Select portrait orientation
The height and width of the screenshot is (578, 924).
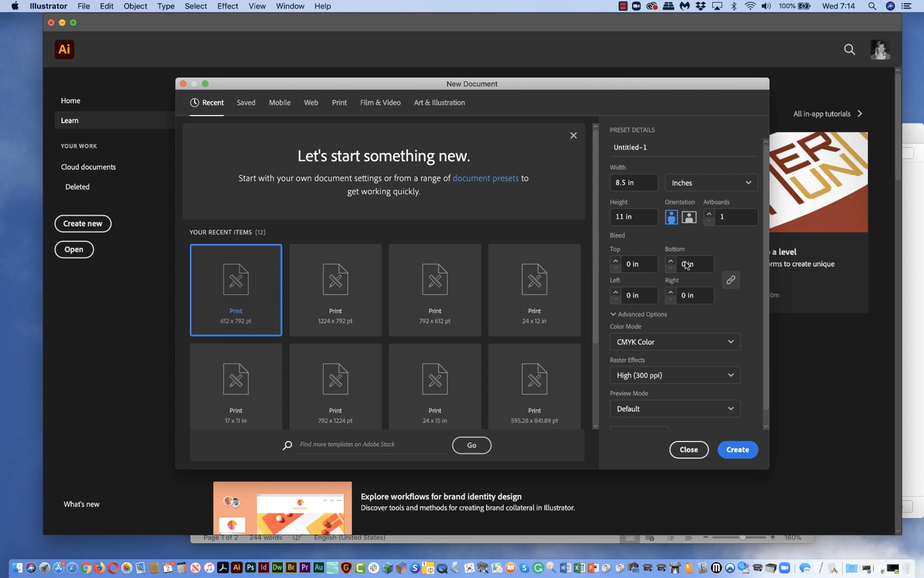671,217
